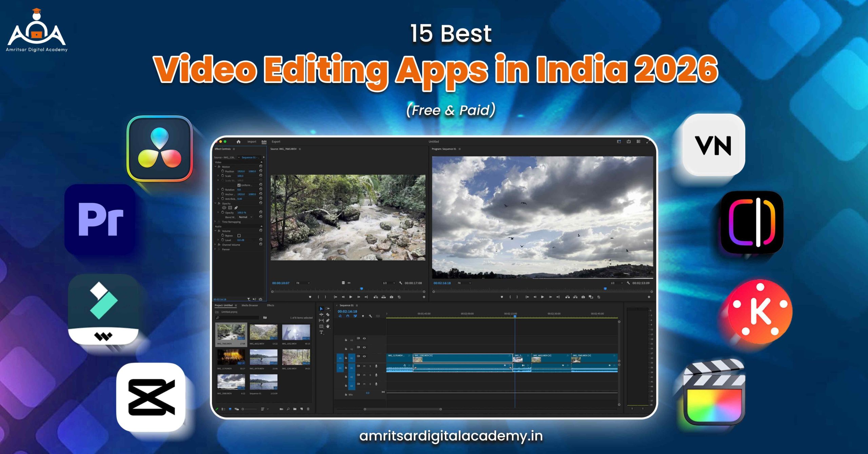
Task: Select the Track Select Forward tool
Action: 328,309
